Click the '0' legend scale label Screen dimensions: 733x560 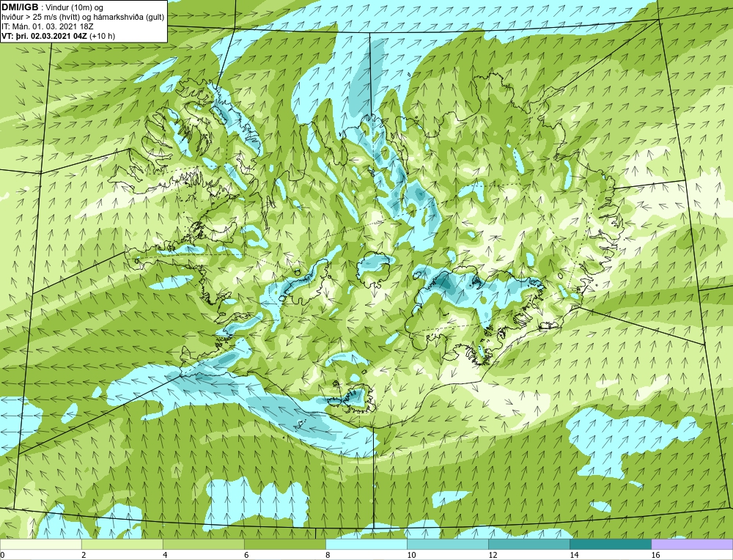click(2, 555)
